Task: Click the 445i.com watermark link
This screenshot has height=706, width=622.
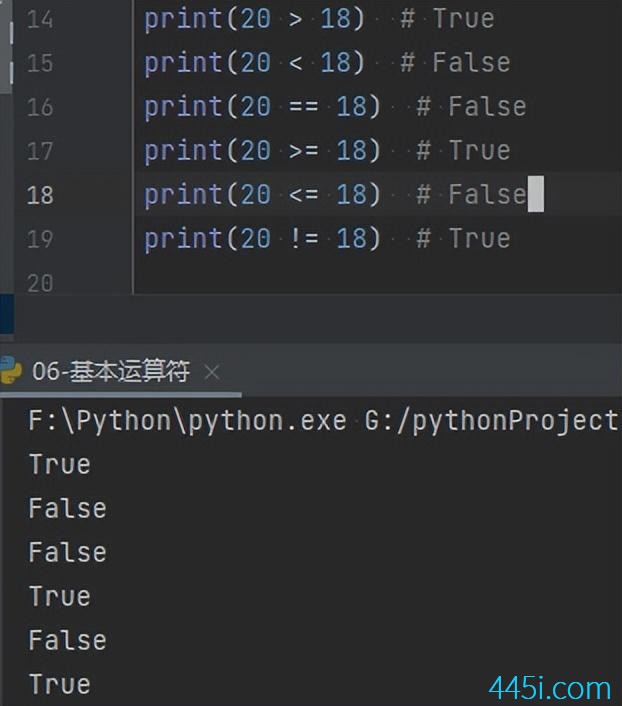Action: (549, 688)
